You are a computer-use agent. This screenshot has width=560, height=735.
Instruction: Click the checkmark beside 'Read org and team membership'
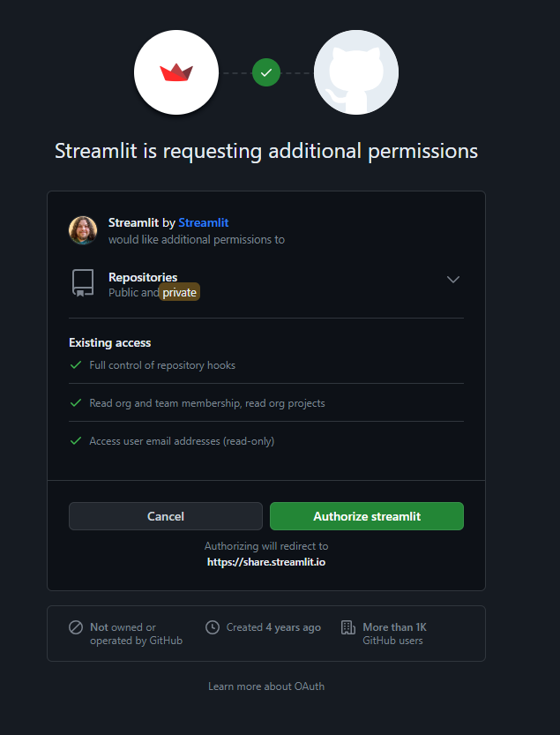[x=75, y=402]
